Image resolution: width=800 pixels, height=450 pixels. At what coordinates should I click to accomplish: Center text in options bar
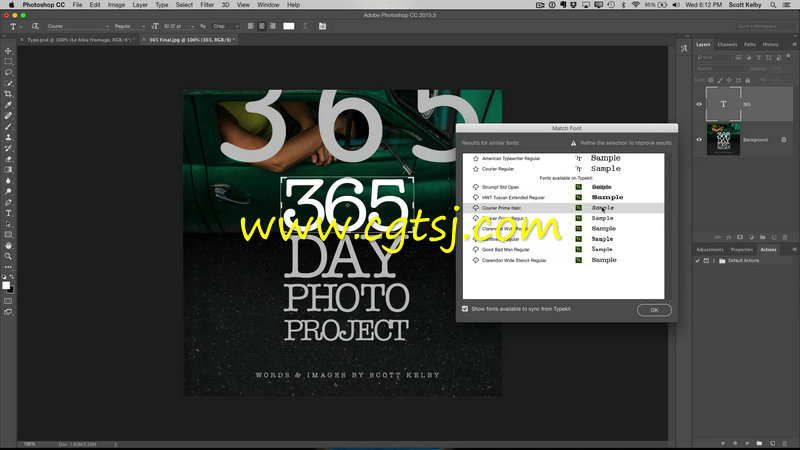coord(262,26)
